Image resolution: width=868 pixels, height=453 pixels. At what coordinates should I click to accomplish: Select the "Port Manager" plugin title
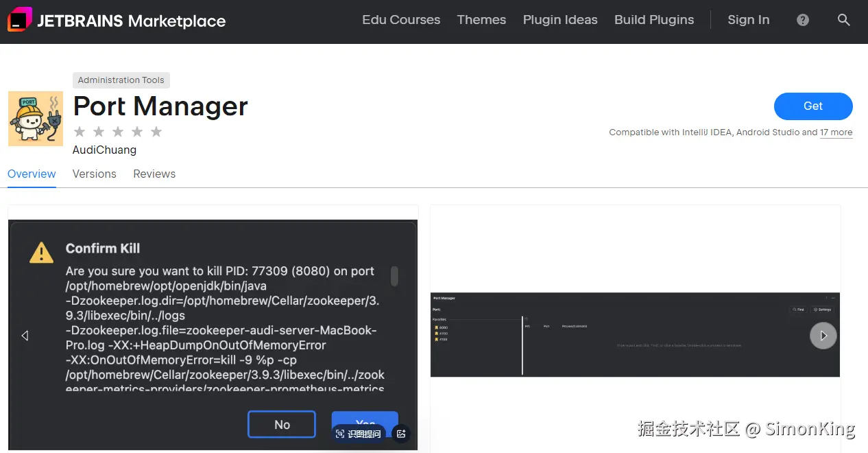[x=160, y=106]
